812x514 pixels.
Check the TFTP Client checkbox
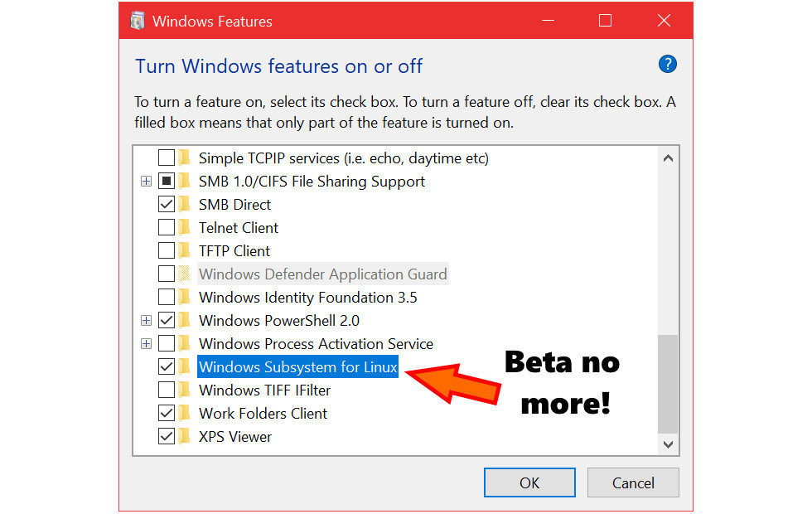167,250
